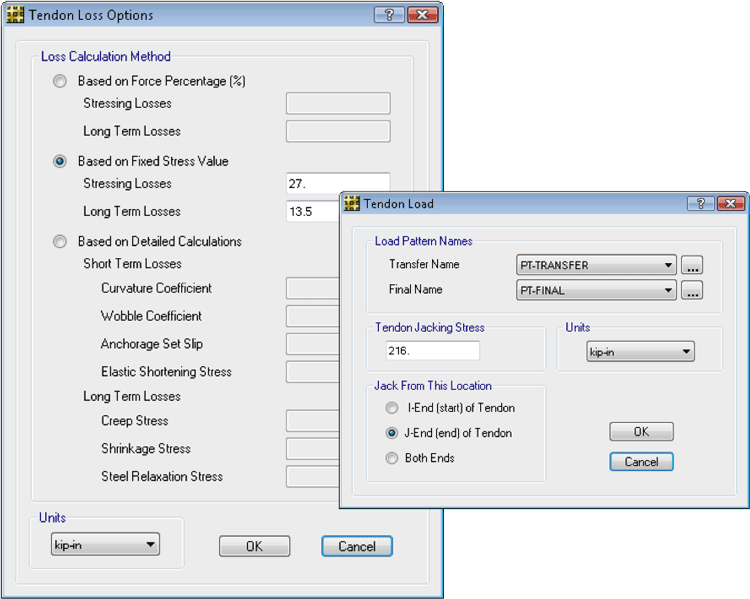
Task: Open help in Tendon Load window
Action: [701, 203]
